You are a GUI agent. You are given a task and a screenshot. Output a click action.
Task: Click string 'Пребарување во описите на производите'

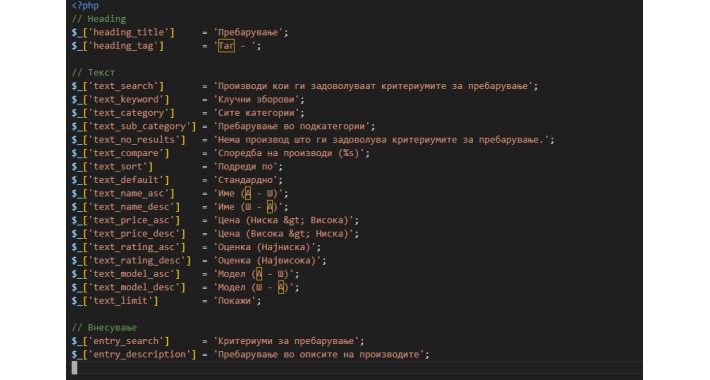click(x=318, y=355)
